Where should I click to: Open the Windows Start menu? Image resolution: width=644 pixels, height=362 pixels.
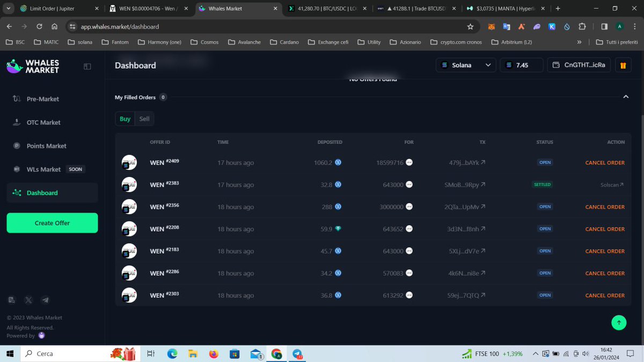pyautogui.click(x=9, y=354)
